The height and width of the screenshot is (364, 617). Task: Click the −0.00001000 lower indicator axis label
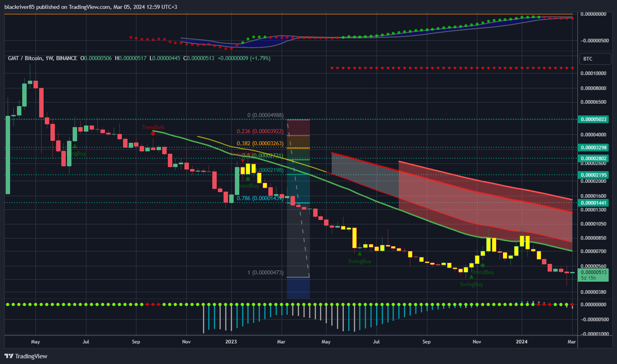tap(594, 334)
